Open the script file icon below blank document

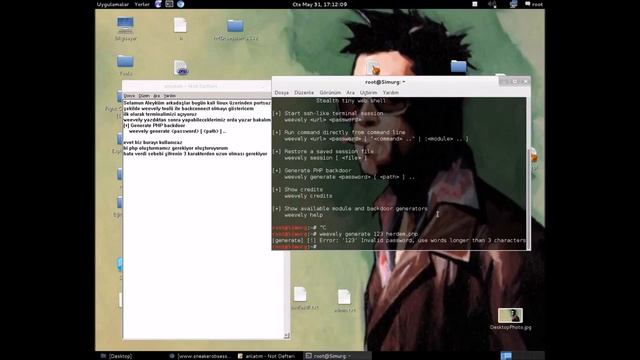(x=180, y=67)
